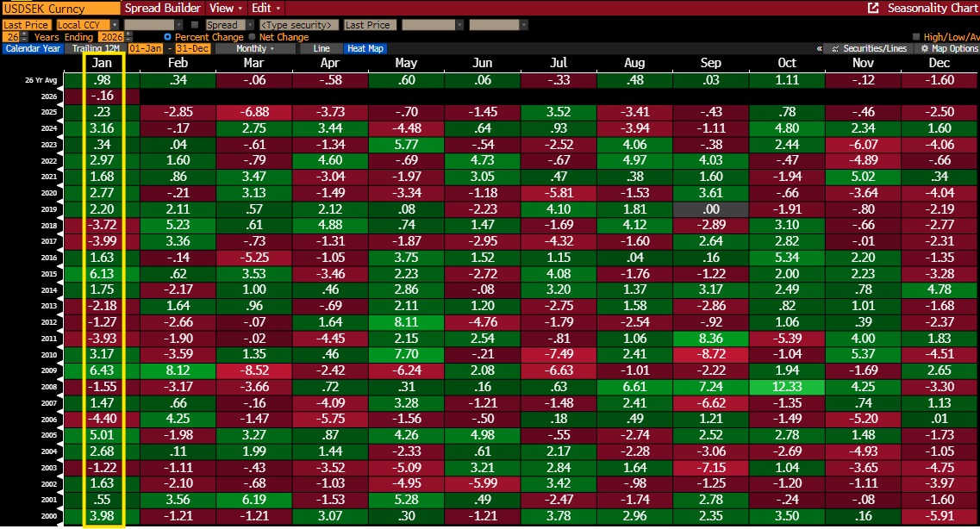980x529 pixels.
Task: Click the years count stepper arrows
Action: (26, 37)
